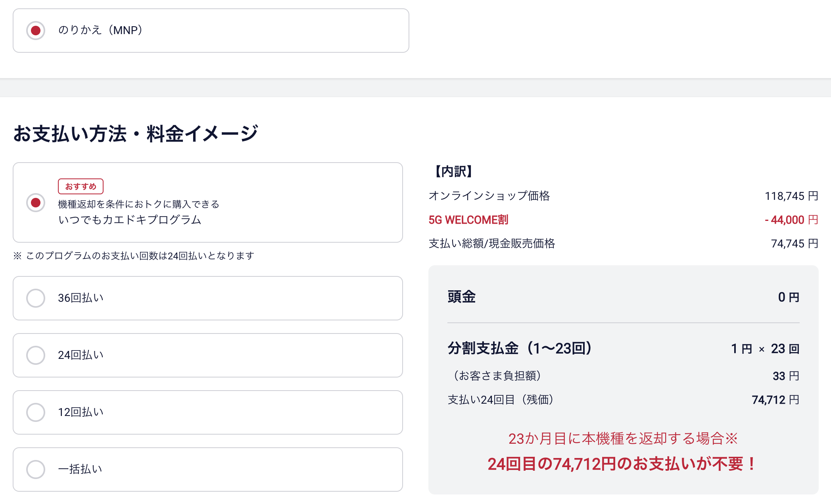Choose the いつでもカエドキプログラム payment option
Image resolution: width=831 pixels, height=504 pixels.
click(x=36, y=203)
